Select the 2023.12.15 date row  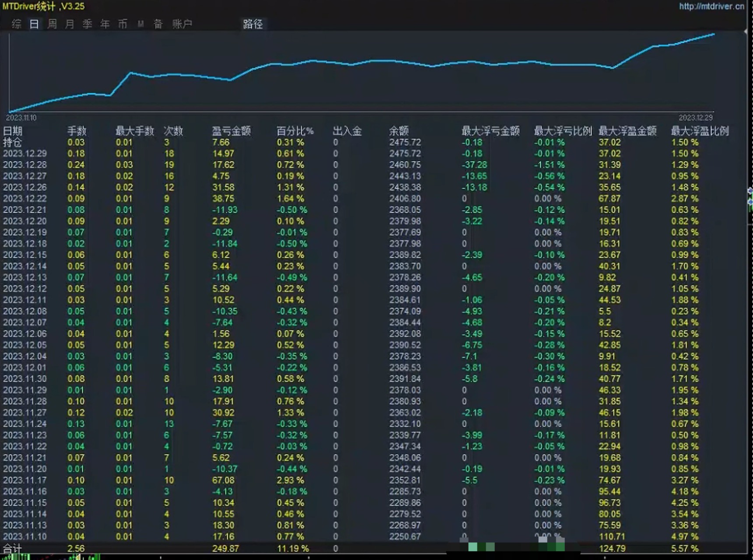25,255
